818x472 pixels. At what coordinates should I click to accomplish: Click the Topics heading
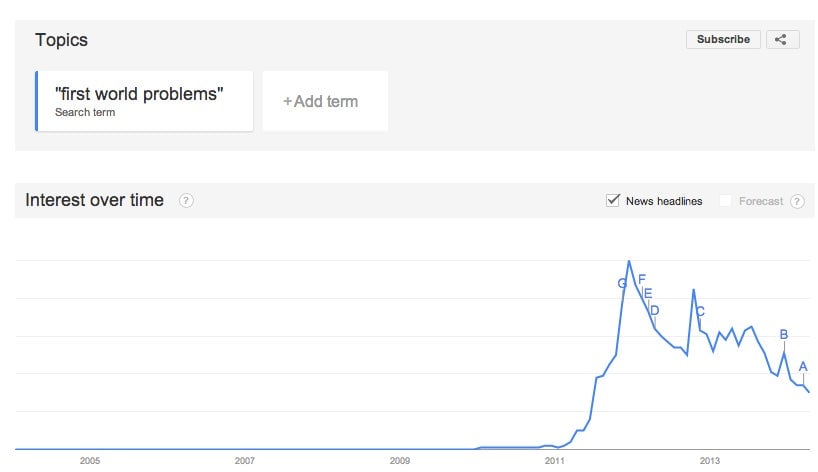pyautogui.click(x=62, y=40)
